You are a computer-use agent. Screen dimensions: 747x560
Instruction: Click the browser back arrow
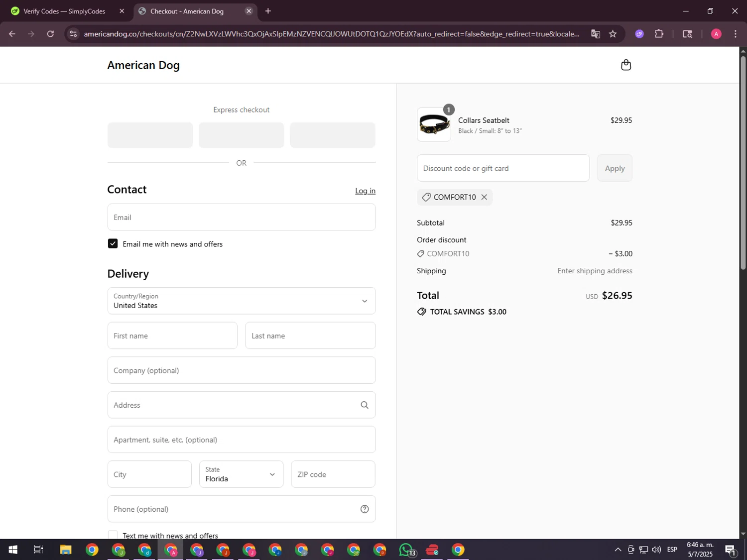pyautogui.click(x=12, y=34)
